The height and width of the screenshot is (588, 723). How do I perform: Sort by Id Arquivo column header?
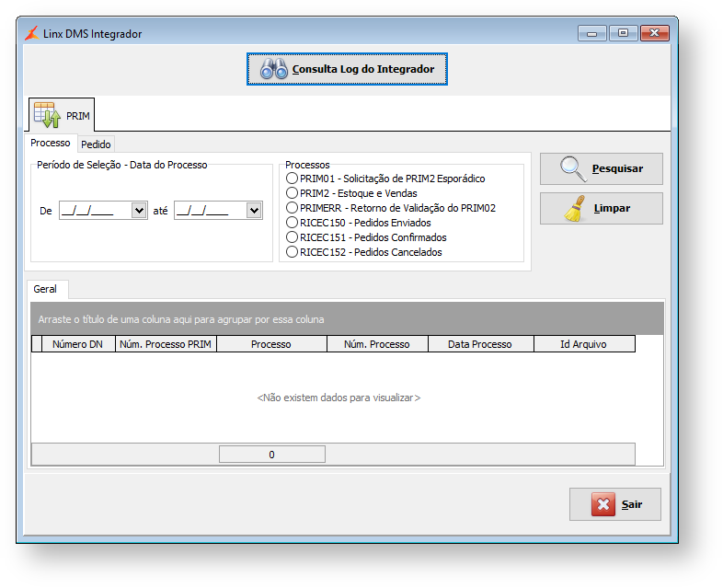click(584, 344)
